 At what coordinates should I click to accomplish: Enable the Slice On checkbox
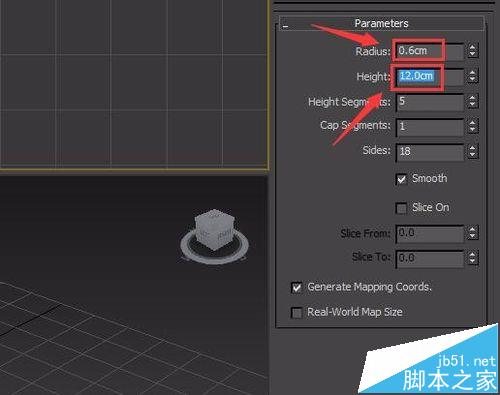point(402,208)
